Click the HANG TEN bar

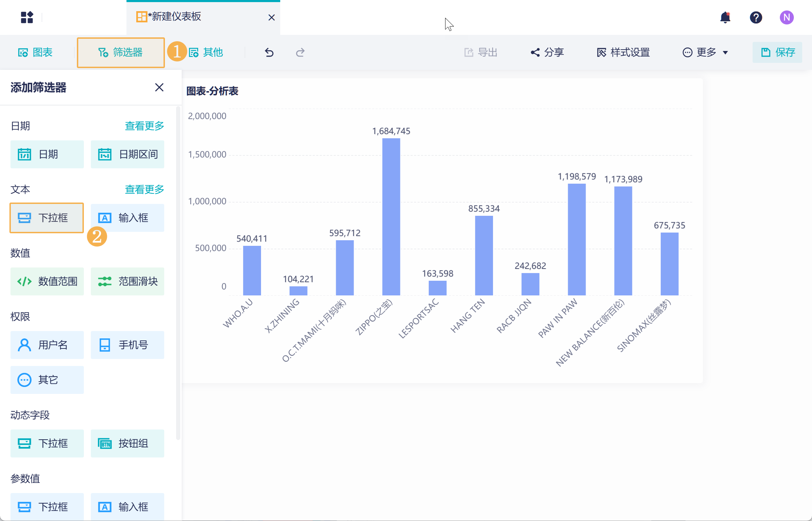[484, 256]
